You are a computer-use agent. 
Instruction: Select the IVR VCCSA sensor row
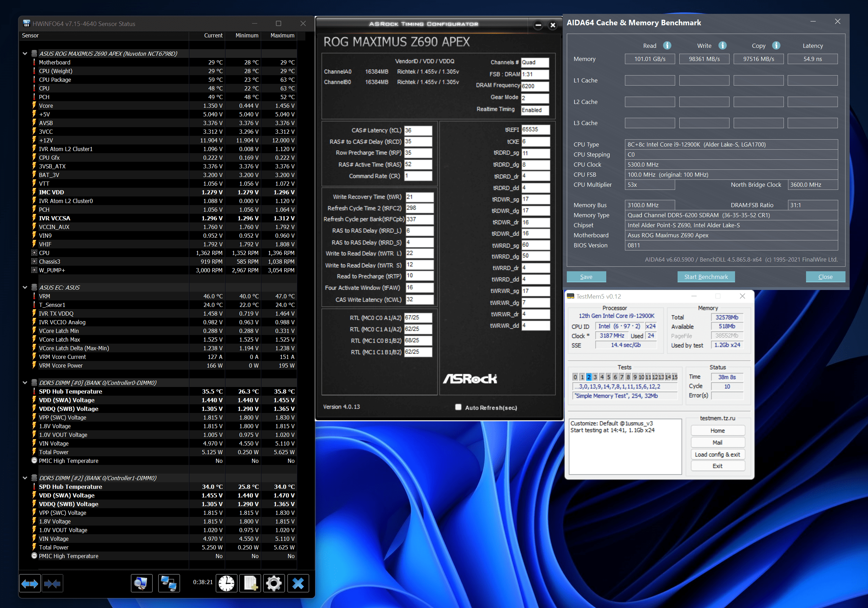tap(158, 218)
